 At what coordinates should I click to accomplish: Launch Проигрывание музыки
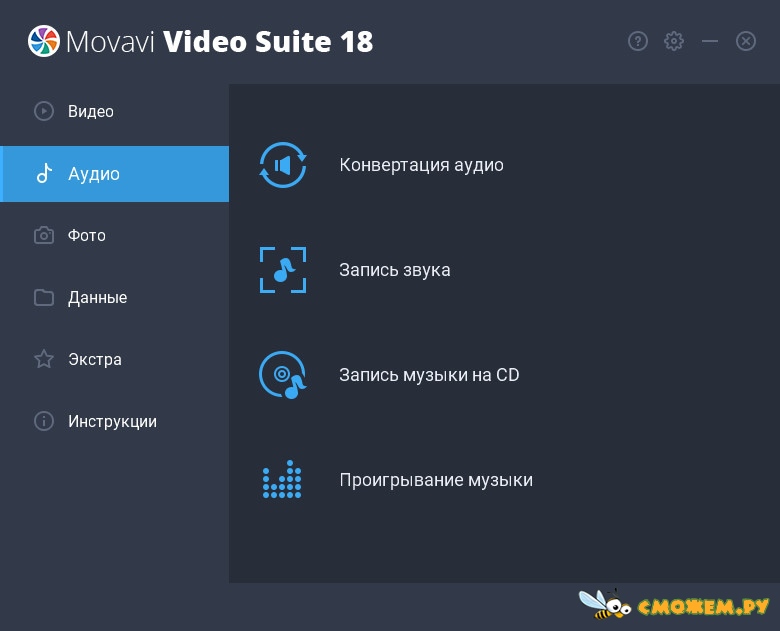click(436, 480)
